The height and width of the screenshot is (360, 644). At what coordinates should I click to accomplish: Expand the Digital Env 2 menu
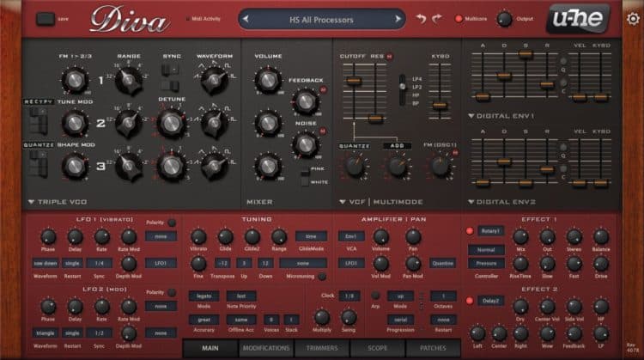tap(471, 202)
